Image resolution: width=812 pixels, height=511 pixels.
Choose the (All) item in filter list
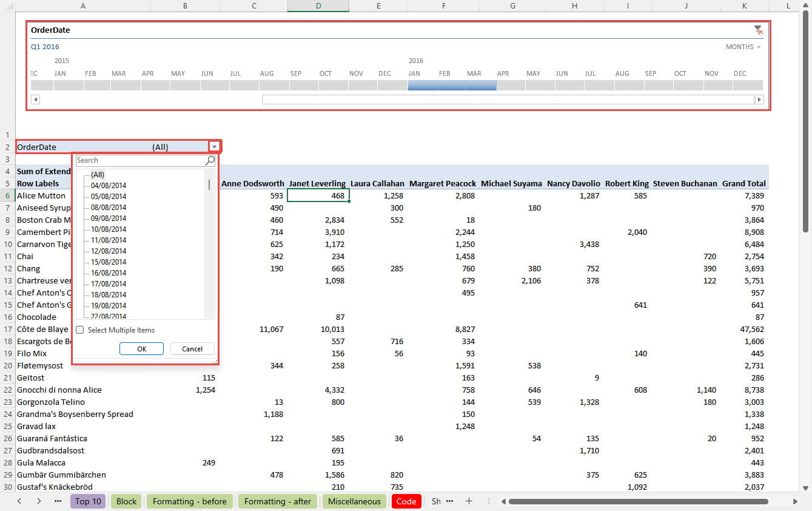tap(98, 175)
